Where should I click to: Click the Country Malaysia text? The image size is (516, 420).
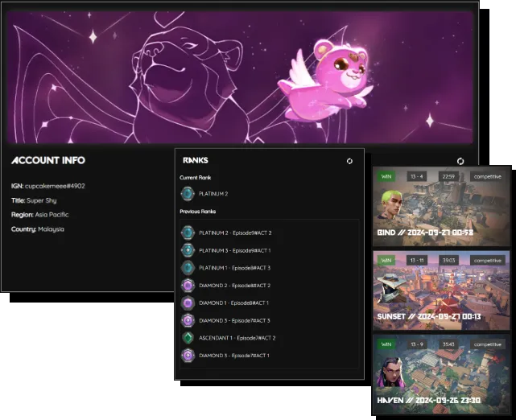pyautogui.click(x=38, y=229)
